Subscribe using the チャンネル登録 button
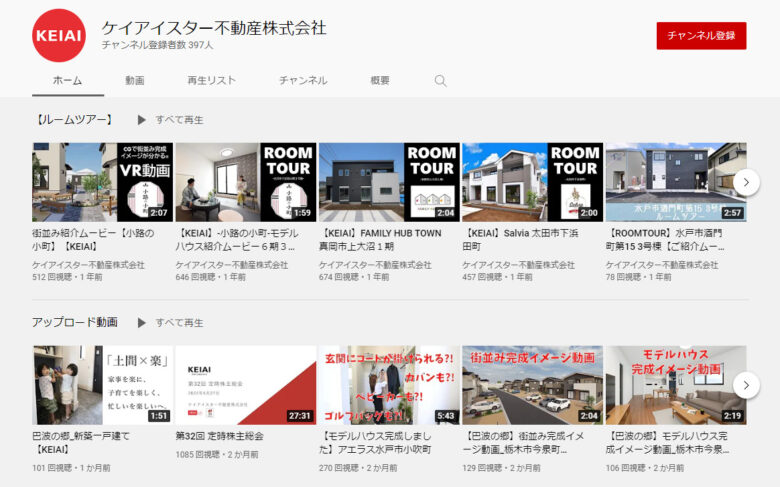This screenshot has width=780, height=487. 701,35
